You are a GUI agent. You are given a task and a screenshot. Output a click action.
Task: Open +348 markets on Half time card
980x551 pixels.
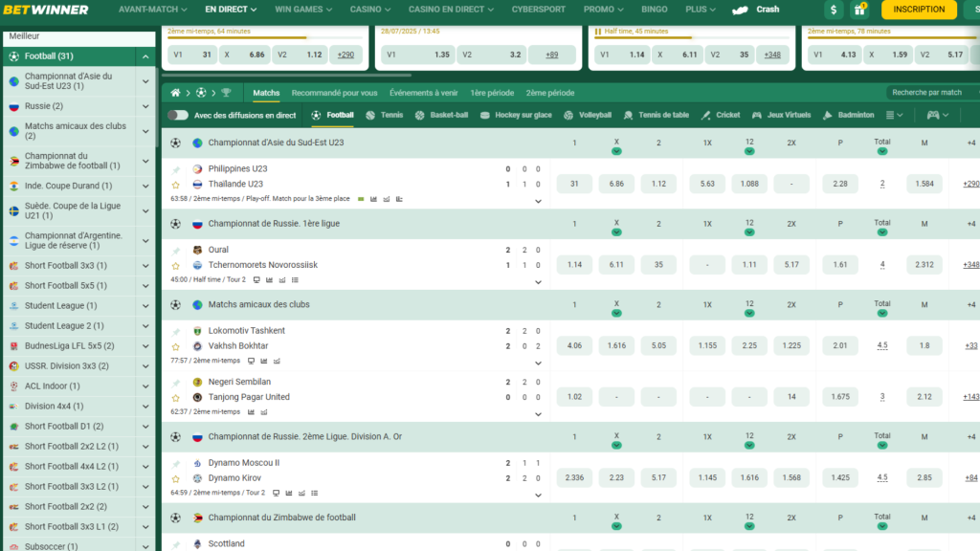point(772,55)
